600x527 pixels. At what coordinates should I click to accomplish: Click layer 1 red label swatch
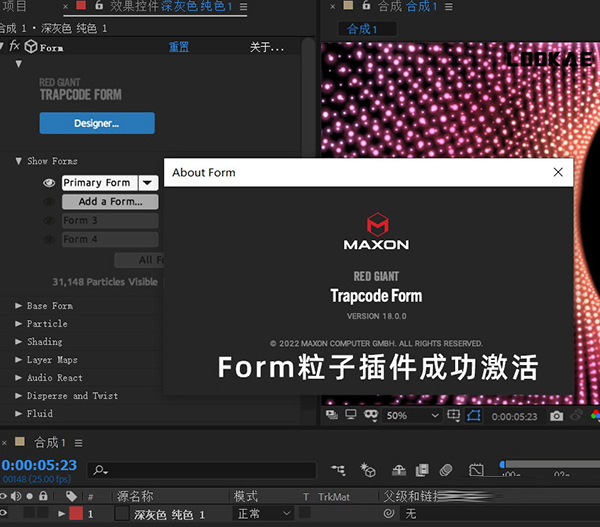(x=76, y=514)
